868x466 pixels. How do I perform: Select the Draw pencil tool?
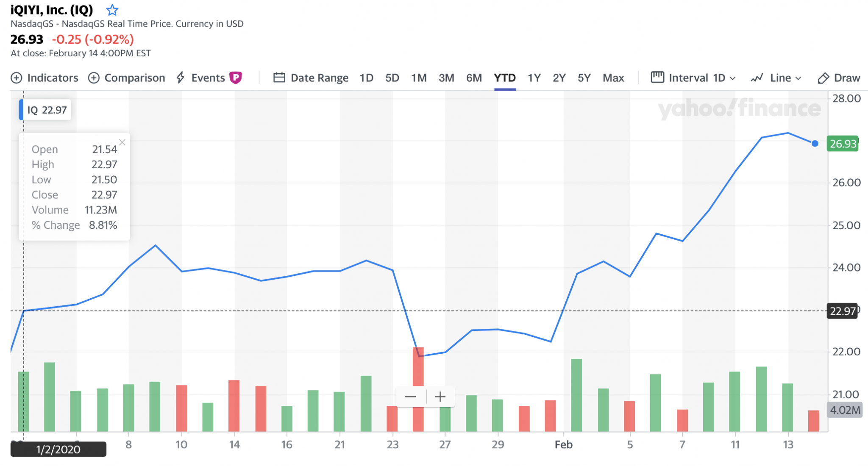click(x=823, y=78)
